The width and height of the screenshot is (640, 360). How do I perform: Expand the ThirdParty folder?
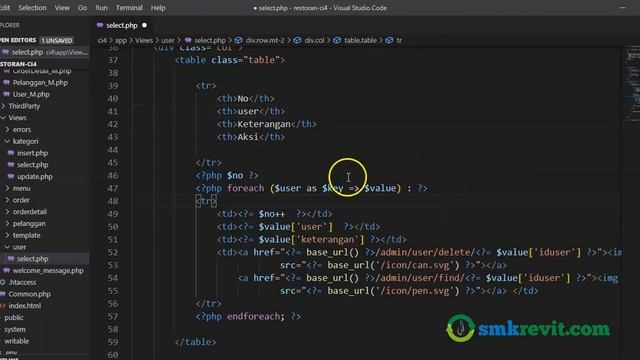point(24,106)
